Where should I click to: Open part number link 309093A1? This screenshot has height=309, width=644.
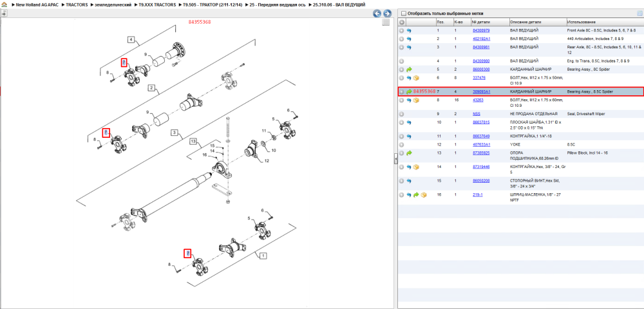pos(481,91)
